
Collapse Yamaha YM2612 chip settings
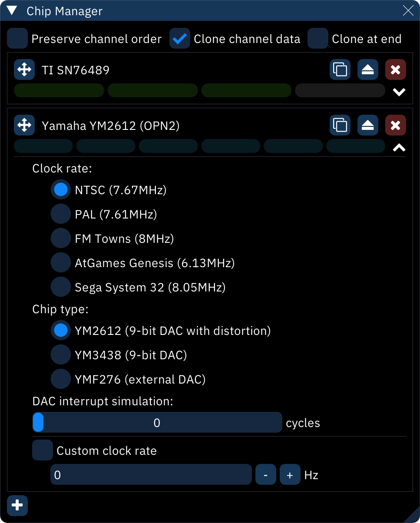(x=399, y=148)
